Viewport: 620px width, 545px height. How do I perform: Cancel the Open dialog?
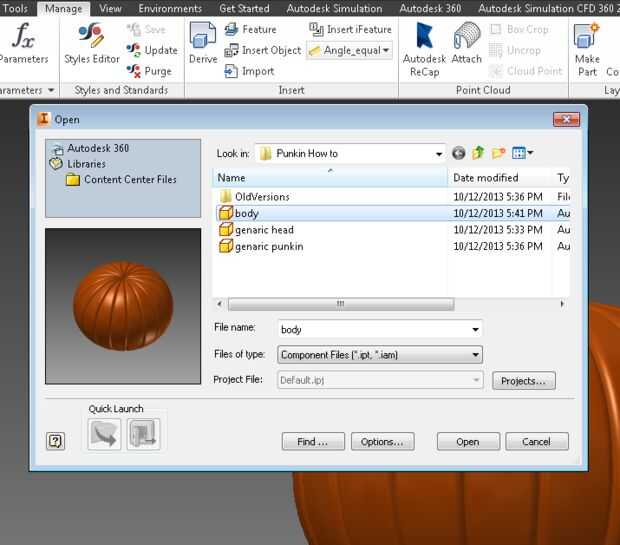[537, 441]
